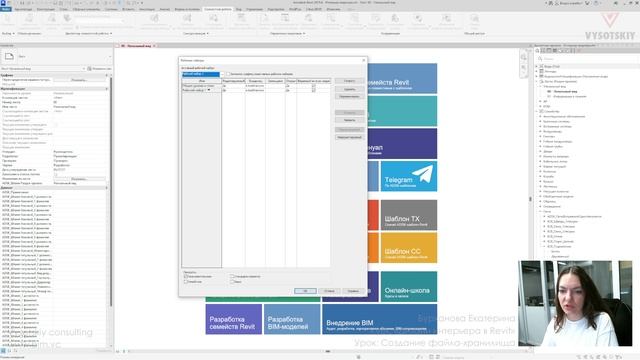The height and width of the screenshot is (360, 640).
Task: Click the Шаблон СС tile
Action: coord(409,248)
